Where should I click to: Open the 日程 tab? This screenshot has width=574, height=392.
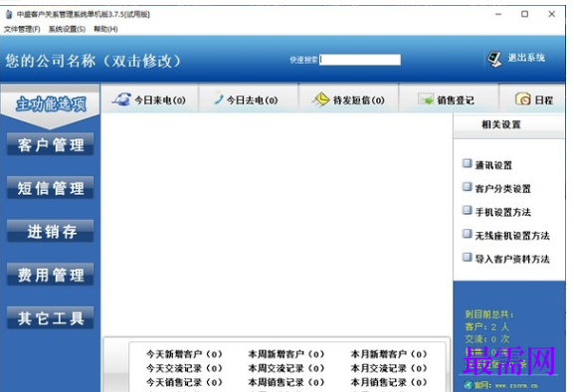(532, 98)
